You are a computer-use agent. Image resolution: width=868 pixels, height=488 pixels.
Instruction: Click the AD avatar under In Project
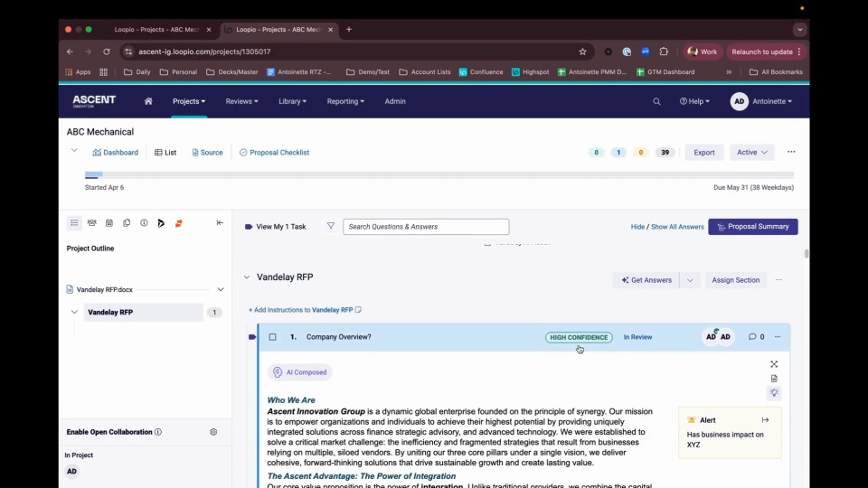coord(72,472)
